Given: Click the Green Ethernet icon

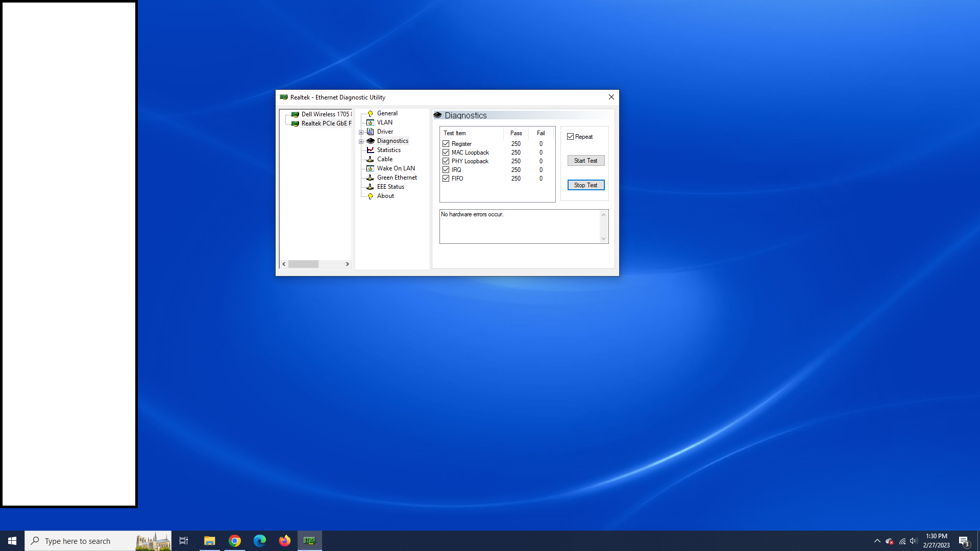Looking at the screenshot, I should pos(371,178).
